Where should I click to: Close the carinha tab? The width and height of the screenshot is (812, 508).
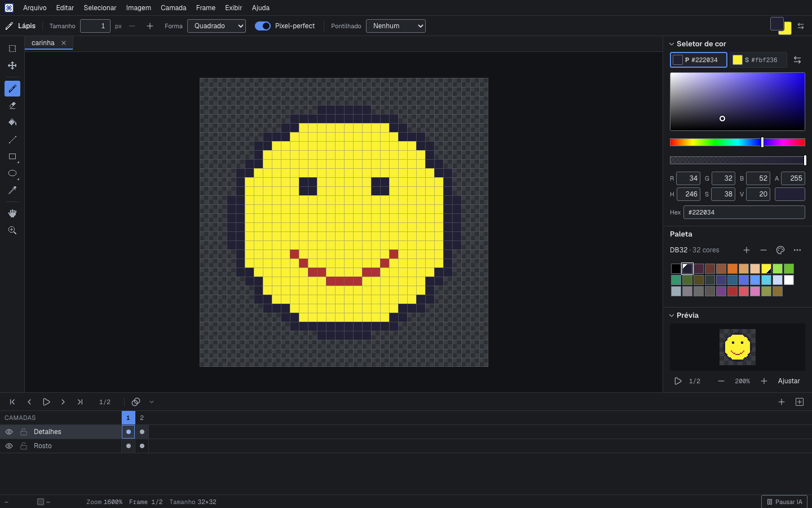point(64,43)
